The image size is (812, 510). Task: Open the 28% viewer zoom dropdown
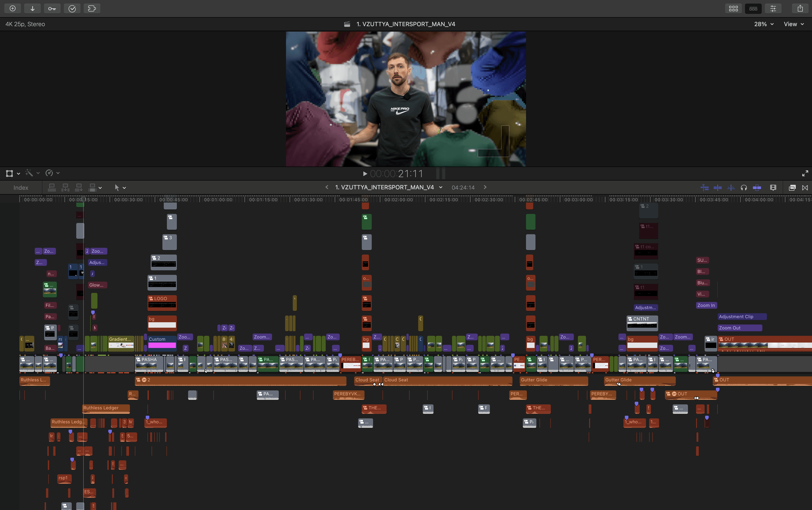764,24
